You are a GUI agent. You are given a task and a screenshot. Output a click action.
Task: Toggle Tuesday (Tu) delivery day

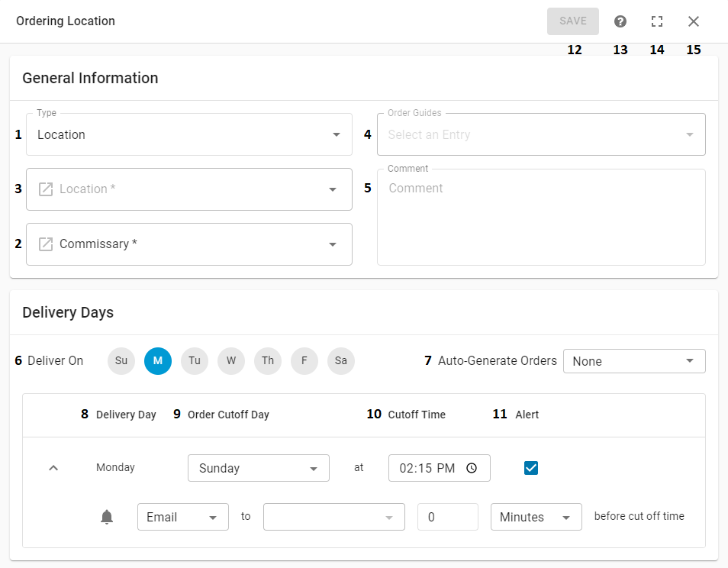(x=195, y=361)
